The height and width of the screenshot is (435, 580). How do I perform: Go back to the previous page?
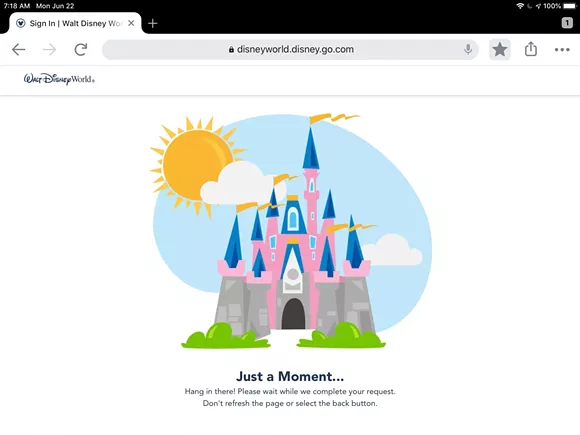[18, 49]
